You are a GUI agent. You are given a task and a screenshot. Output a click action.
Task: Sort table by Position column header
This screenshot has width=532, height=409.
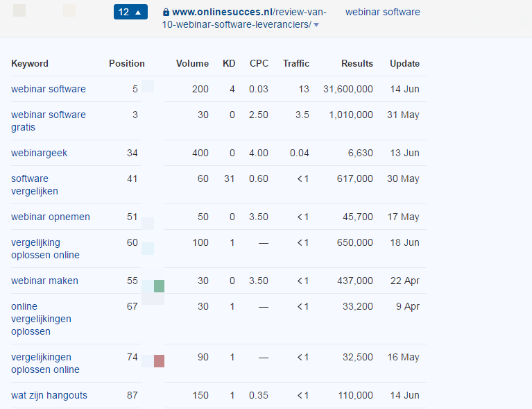[126, 63]
